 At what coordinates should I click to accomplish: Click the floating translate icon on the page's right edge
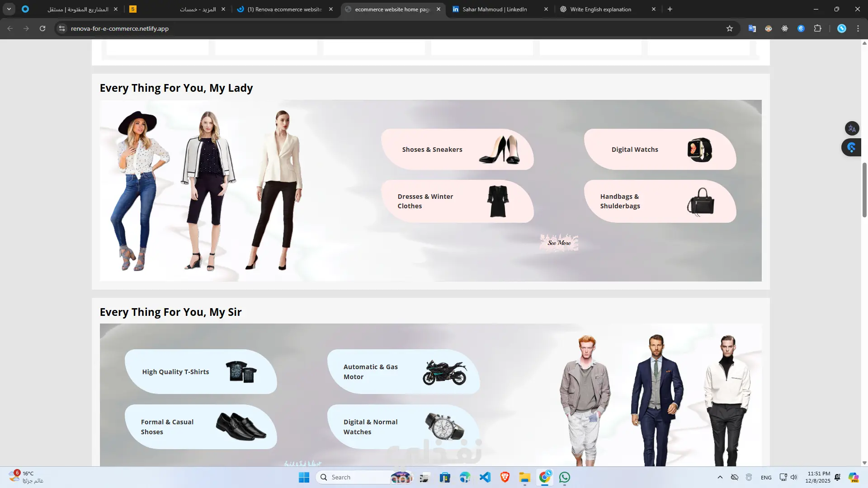(x=852, y=128)
